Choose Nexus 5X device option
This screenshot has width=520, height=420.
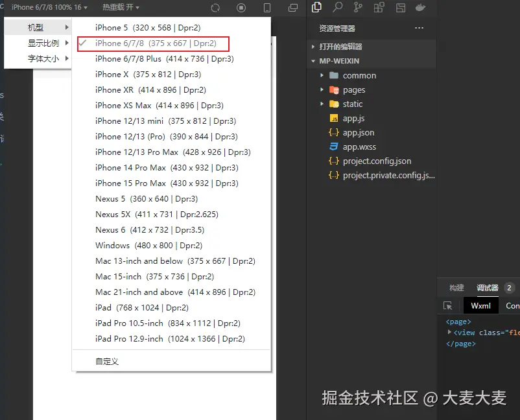(171, 215)
